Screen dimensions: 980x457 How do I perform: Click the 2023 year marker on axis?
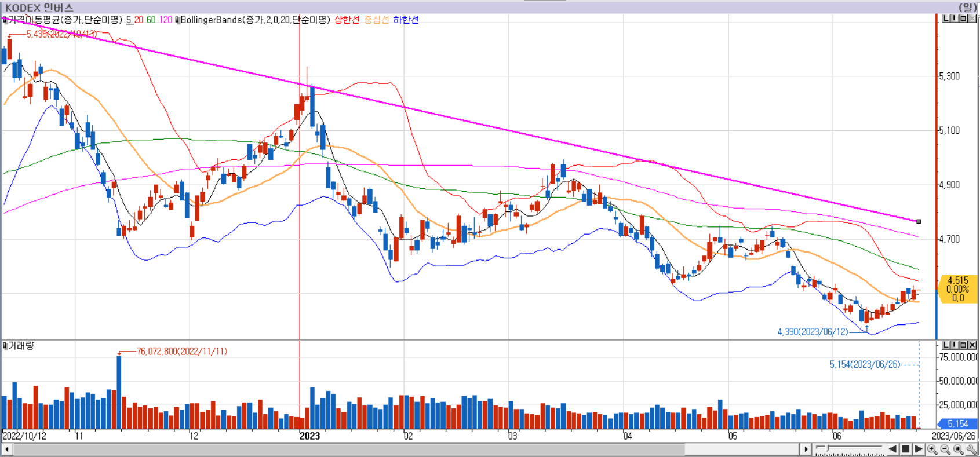coord(309,436)
